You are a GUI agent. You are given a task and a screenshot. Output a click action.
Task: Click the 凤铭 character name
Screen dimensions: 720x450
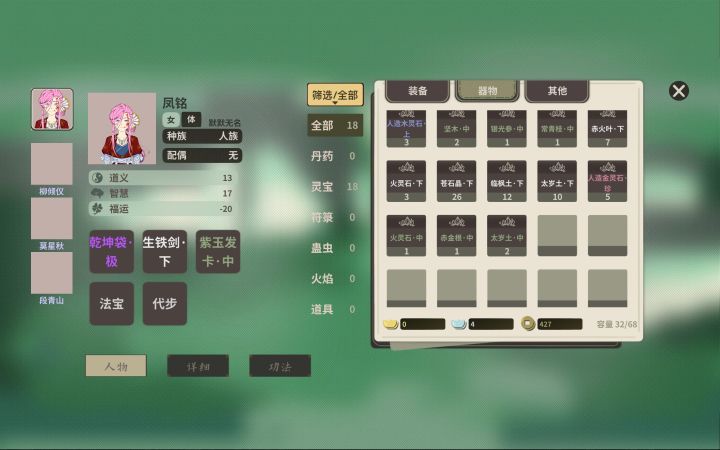[x=174, y=103]
